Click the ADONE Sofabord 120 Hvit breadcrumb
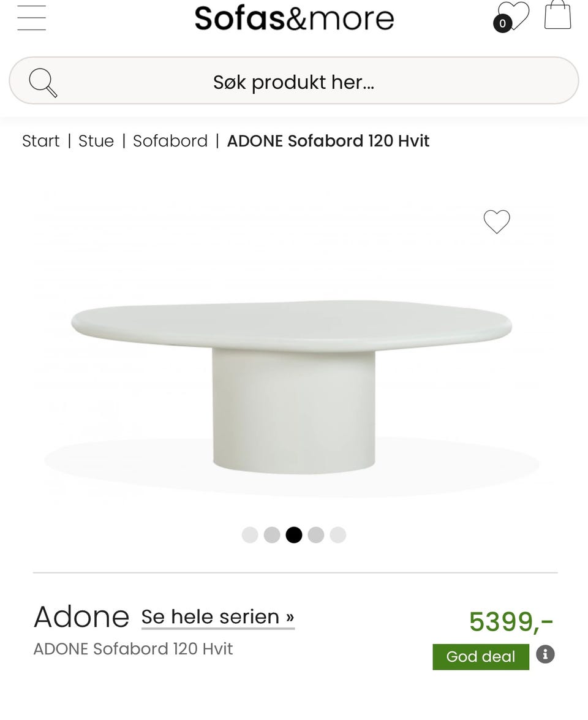The image size is (588, 720). (x=328, y=141)
